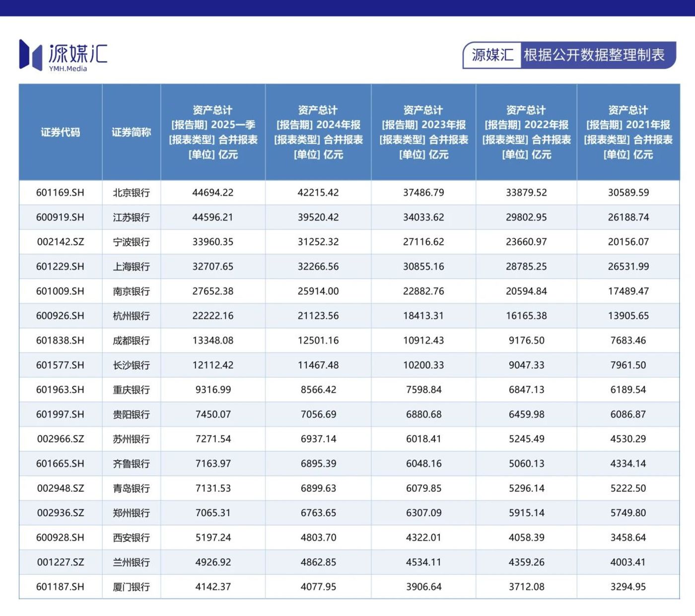Select value 3294.95 in 厦门银行 row
The width and height of the screenshot is (695, 616).
628,587
